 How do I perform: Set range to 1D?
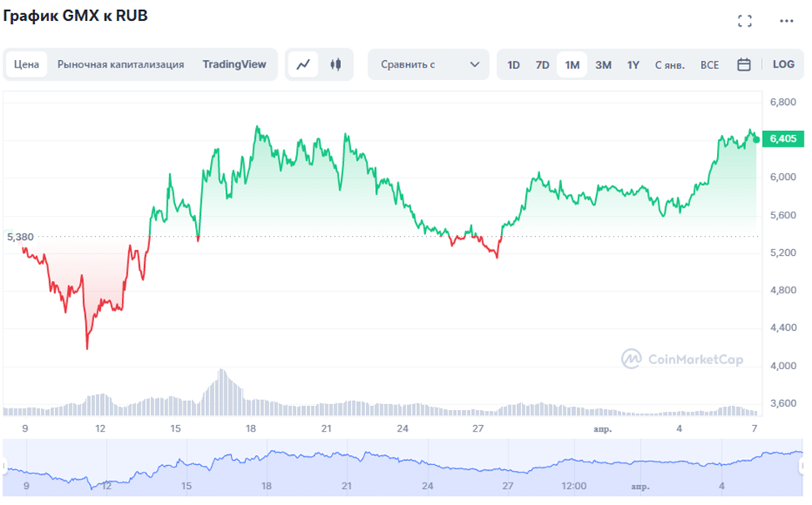pos(514,65)
